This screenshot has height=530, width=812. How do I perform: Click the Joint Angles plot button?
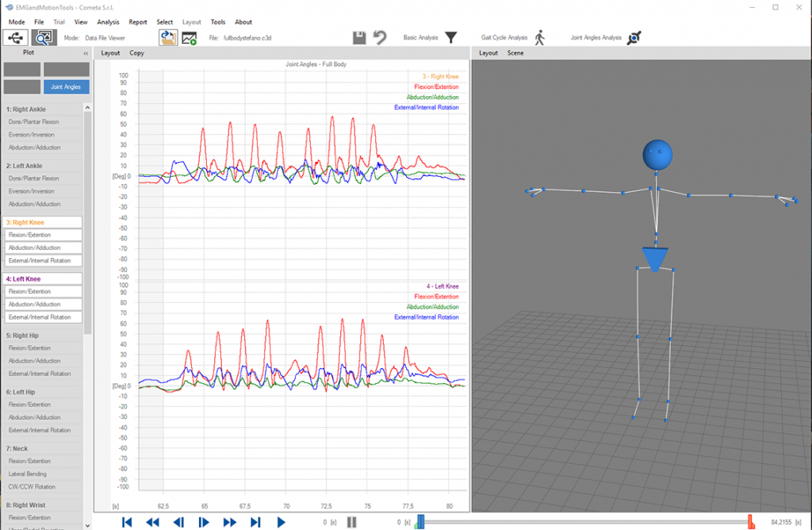[x=67, y=86]
